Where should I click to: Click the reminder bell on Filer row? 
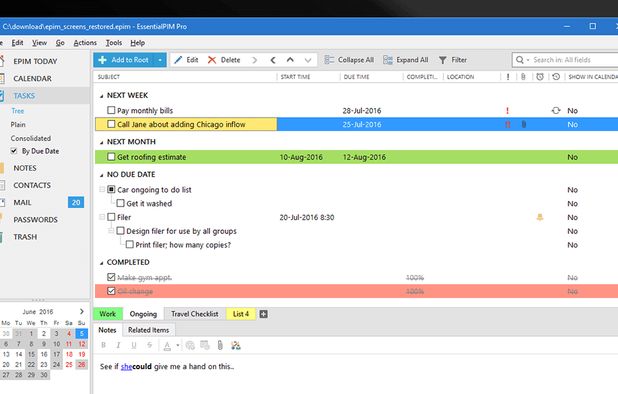tap(540, 217)
